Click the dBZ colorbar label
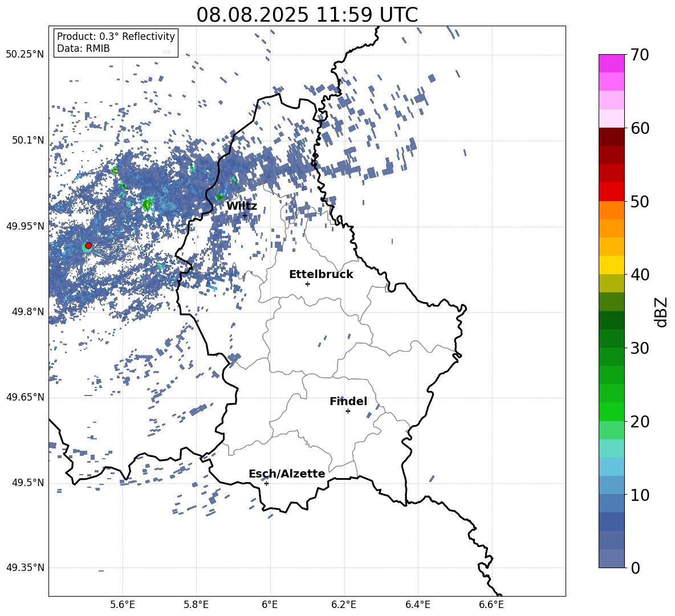This screenshot has height=616, width=675. coord(661,312)
